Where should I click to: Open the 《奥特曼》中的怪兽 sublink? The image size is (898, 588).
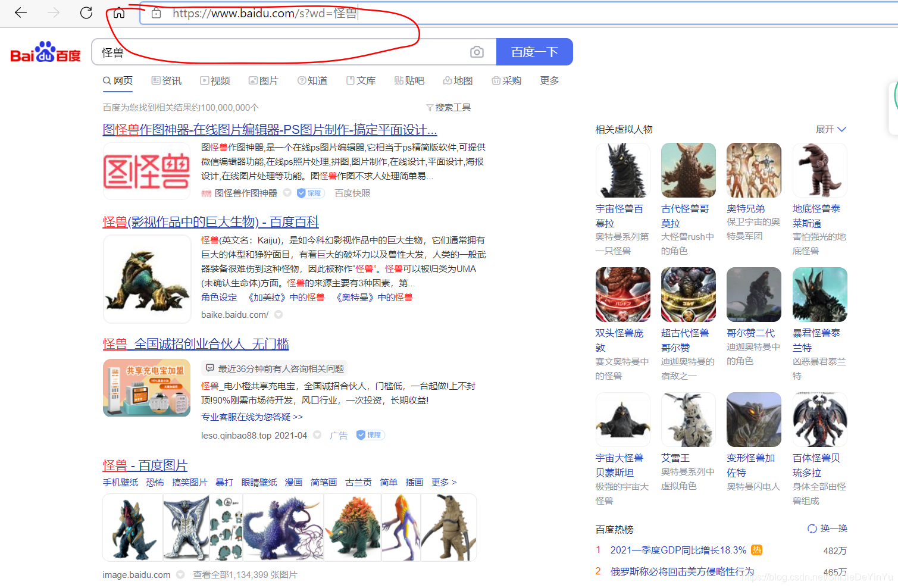coord(373,297)
